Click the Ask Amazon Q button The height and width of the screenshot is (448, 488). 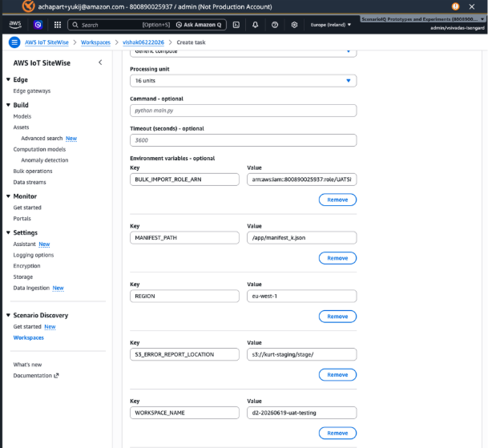(x=199, y=25)
